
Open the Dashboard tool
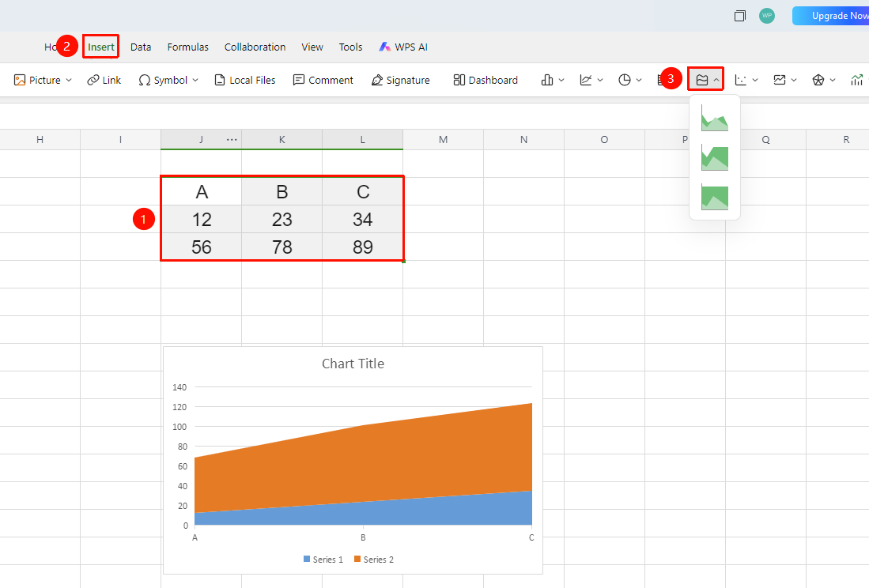(486, 81)
